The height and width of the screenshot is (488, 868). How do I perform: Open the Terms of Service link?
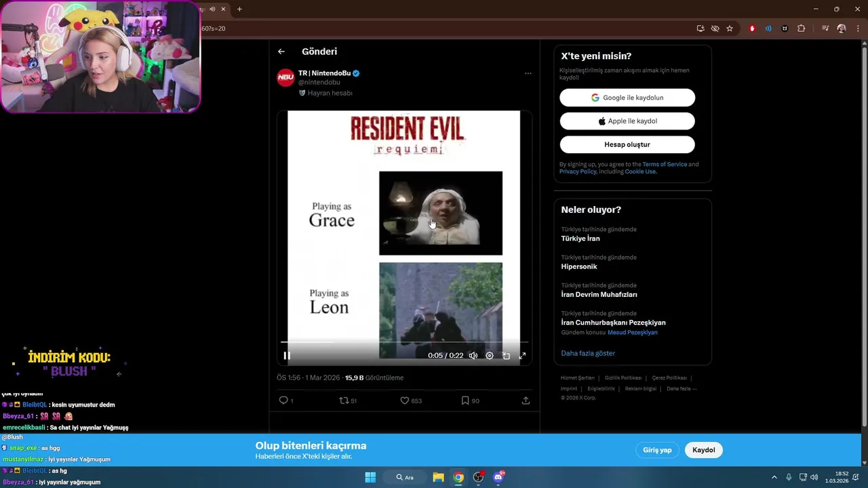coord(665,164)
